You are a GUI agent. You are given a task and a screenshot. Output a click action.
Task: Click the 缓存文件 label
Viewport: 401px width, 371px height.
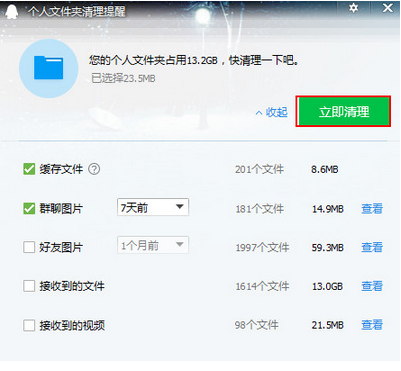coord(61,169)
